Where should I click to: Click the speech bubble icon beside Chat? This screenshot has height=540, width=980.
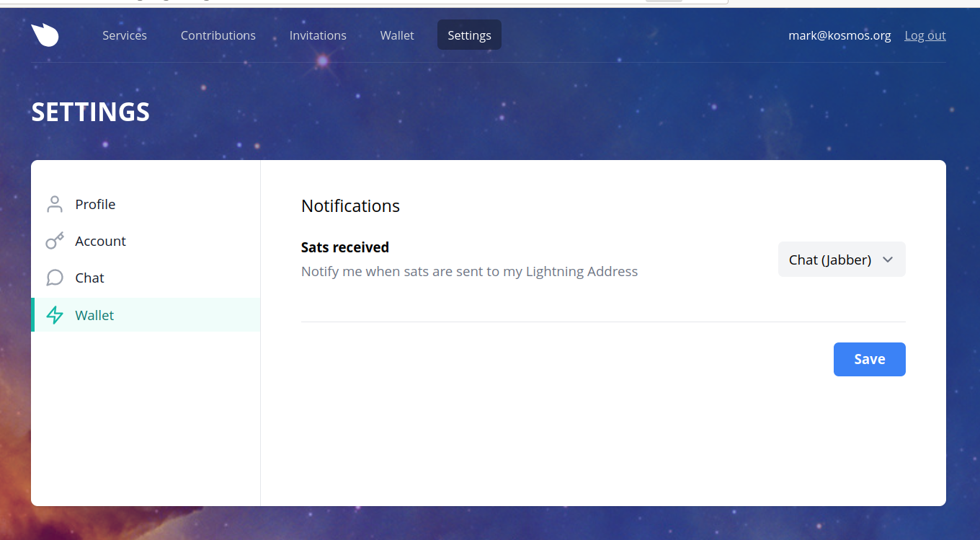point(55,278)
